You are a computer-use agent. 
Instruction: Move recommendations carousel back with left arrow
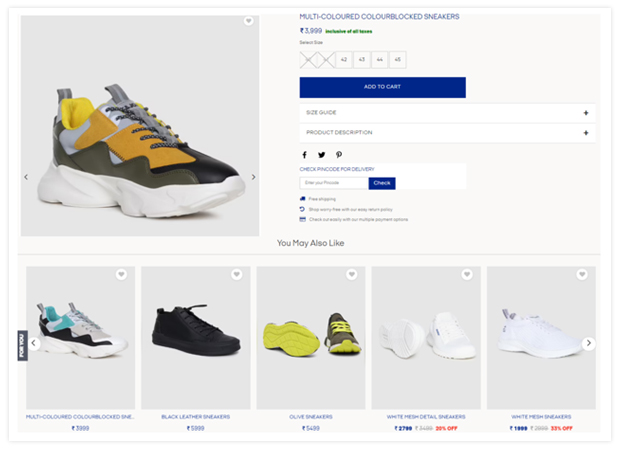point(34,343)
